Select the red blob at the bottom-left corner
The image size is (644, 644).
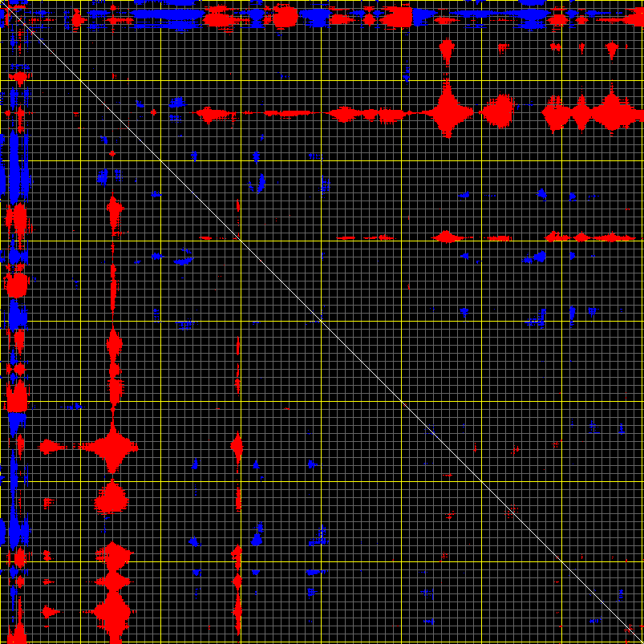17,628
